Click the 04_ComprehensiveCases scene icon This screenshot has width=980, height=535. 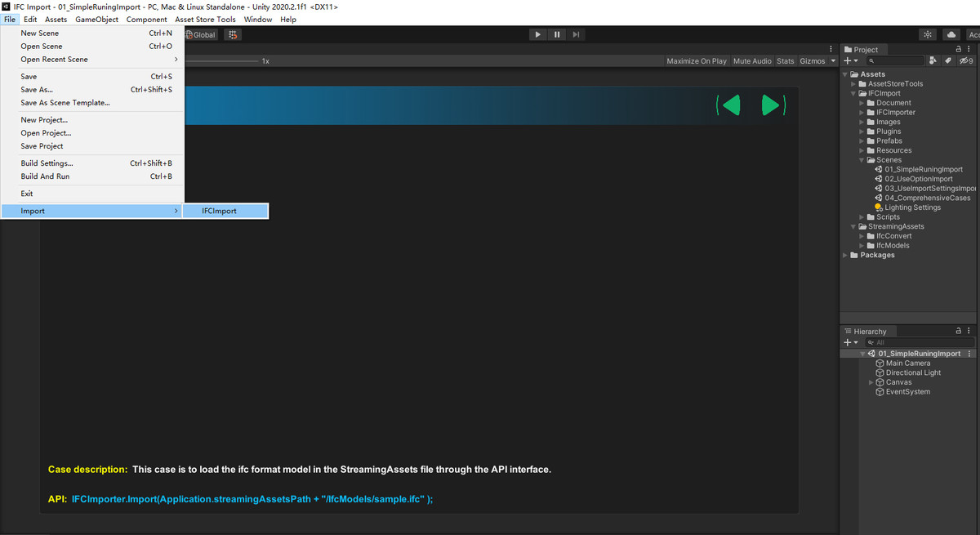point(878,198)
